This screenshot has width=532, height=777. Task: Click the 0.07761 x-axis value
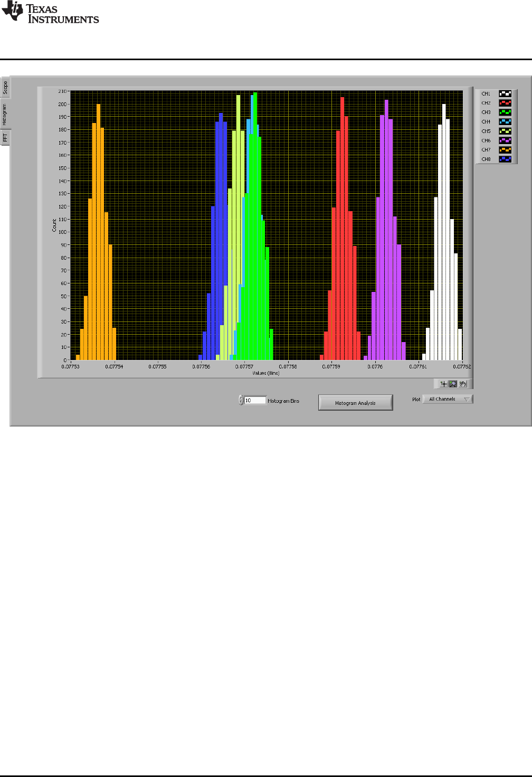tap(418, 366)
